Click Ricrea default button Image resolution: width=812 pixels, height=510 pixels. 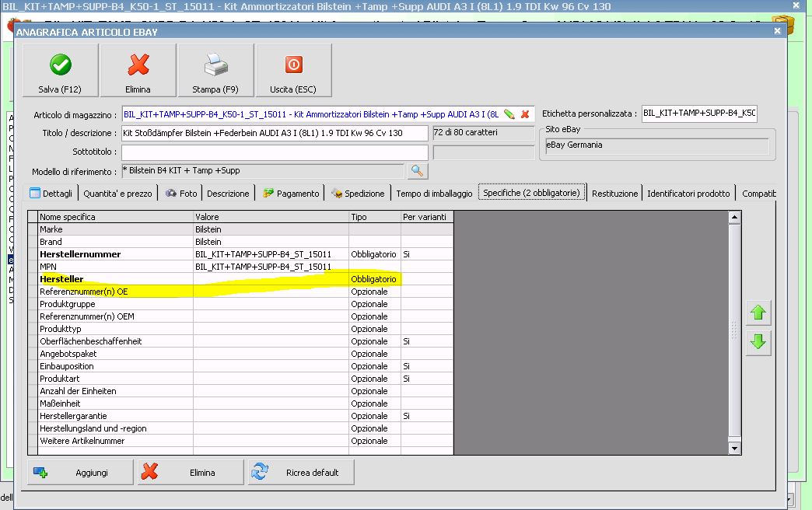301,472
